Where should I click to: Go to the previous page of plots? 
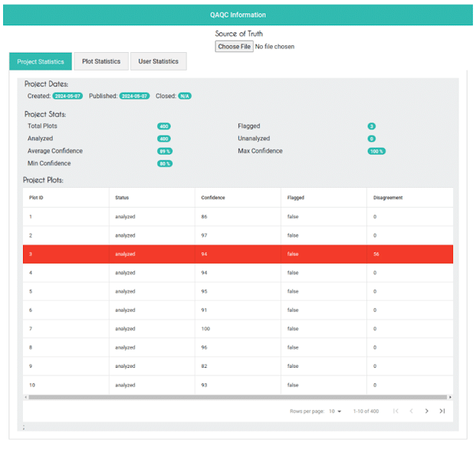pyautogui.click(x=411, y=411)
